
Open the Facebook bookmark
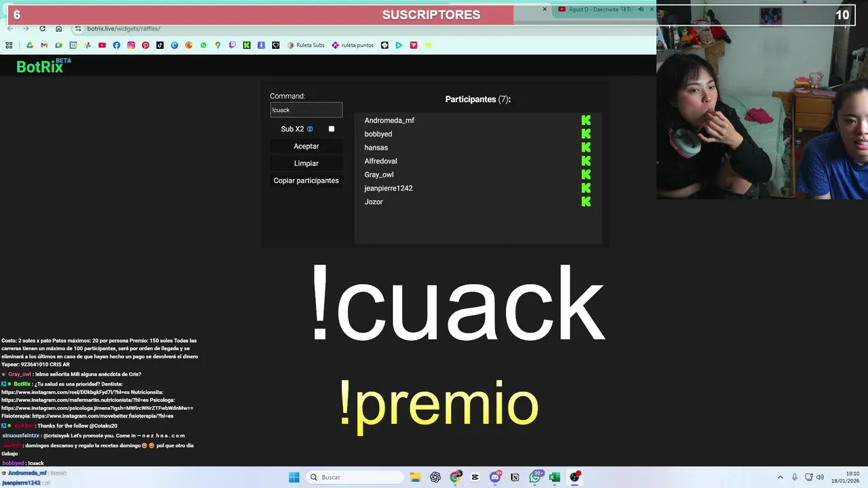tap(117, 45)
